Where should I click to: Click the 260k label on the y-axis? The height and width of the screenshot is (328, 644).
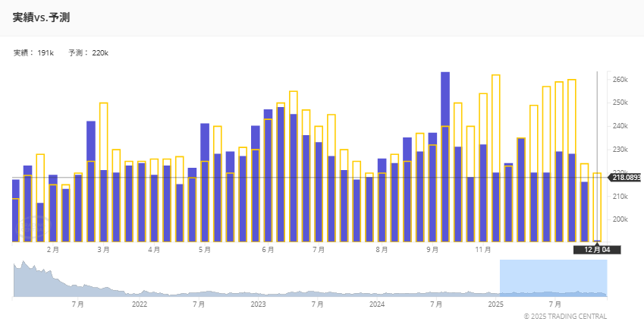tap(620, 80)
